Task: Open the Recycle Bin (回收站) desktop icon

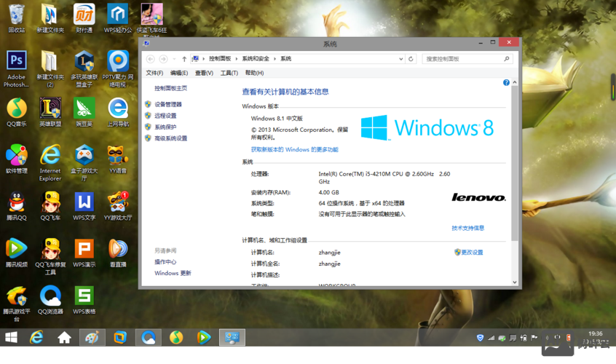Action: (x=17, y=17)
